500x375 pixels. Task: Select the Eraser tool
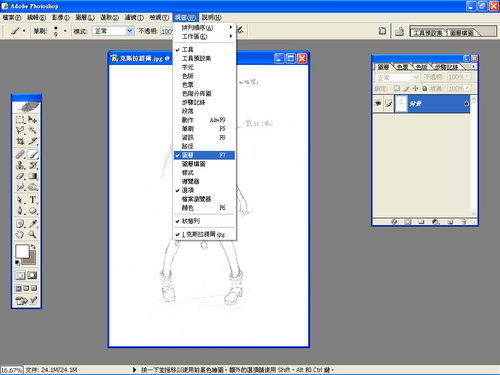pos(20,176)
